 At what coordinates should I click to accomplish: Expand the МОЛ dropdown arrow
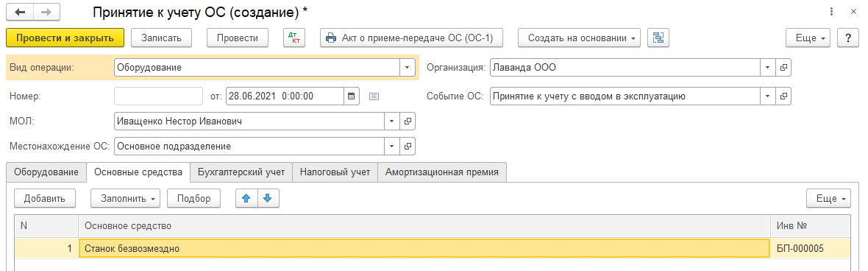click(392, 121)
